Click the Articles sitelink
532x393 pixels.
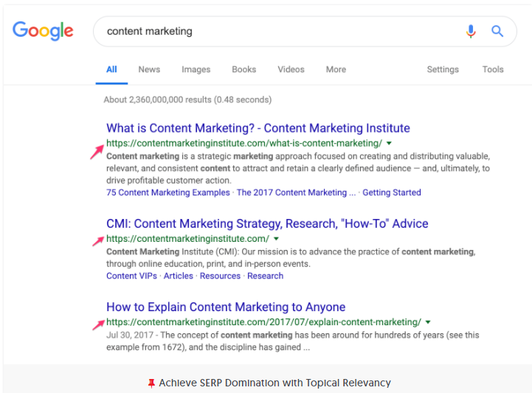[x=178, y=276]
